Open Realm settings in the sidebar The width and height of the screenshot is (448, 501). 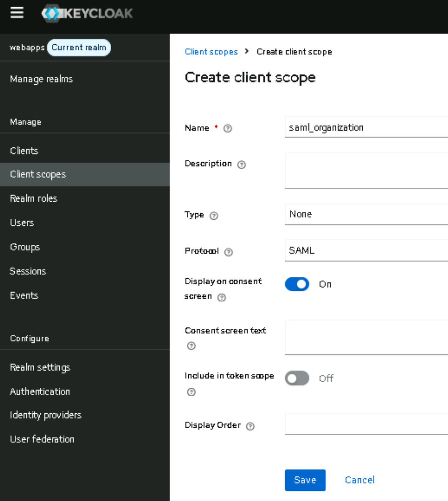coord(40,367)
